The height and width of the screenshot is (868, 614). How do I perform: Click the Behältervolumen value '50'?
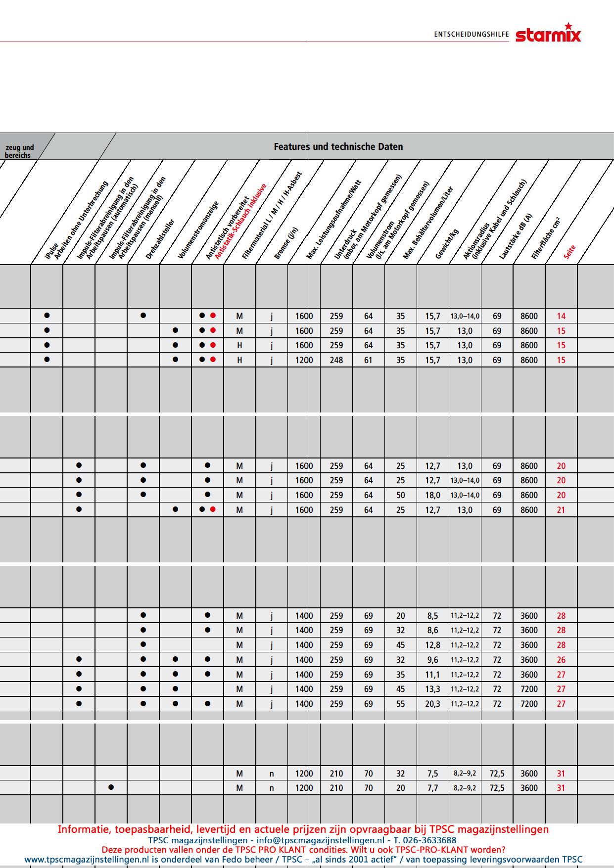[400, 495]
